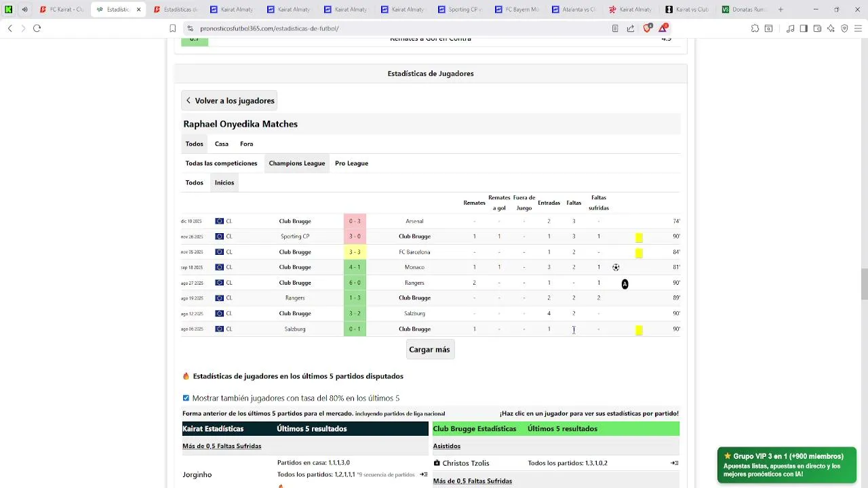Open Christos Tzolis player link
868x488 pixels.
466,463
